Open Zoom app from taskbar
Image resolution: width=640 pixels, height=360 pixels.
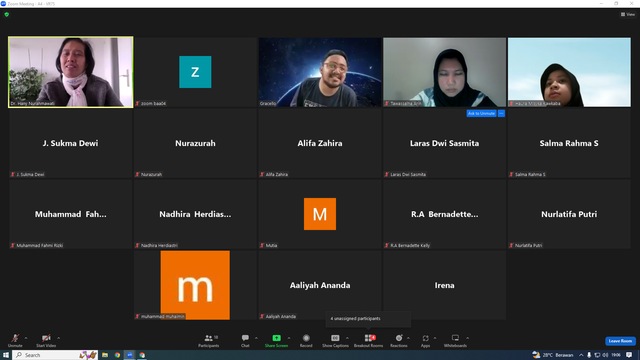point(130,355)
